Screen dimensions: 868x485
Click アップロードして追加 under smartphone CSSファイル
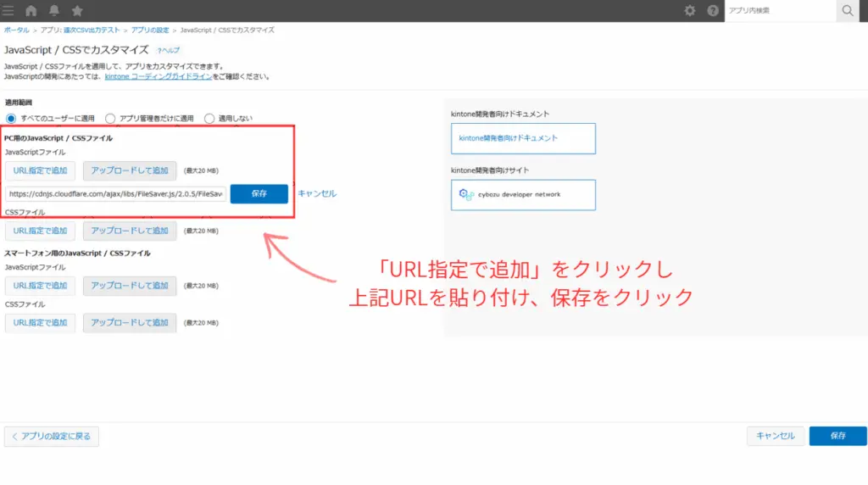(130, 323)
